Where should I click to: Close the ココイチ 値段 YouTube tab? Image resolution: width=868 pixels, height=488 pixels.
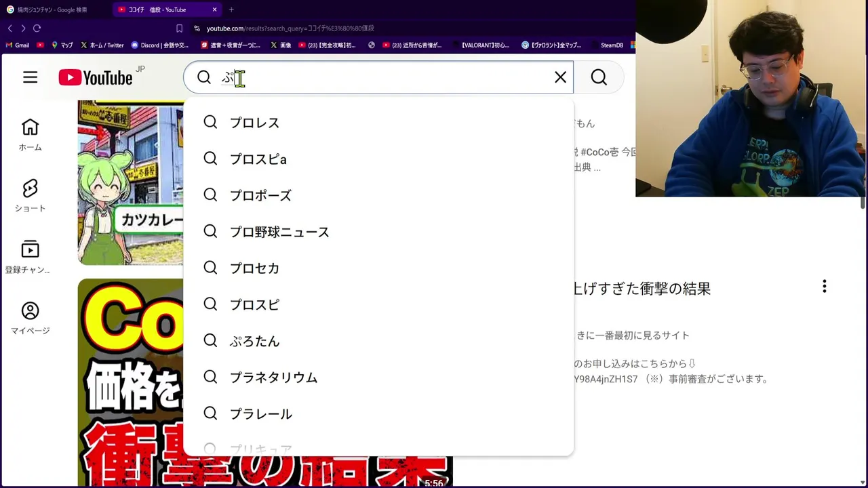(x=215, y=9)
